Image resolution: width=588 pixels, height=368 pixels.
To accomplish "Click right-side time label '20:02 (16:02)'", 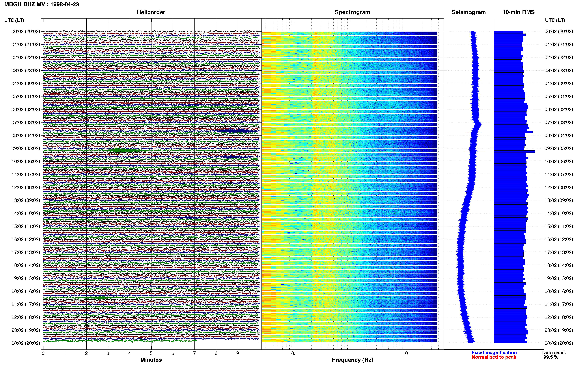I will click(x=559, y=291).
